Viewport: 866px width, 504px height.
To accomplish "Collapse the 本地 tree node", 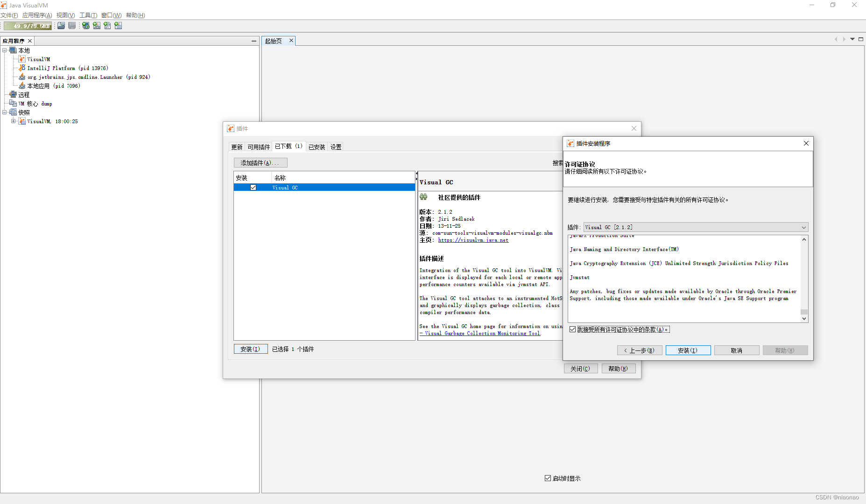I will point(5,50).
